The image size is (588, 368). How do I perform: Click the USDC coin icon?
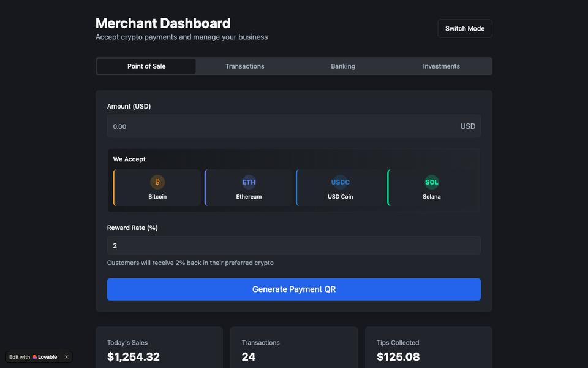coord(340,182)
